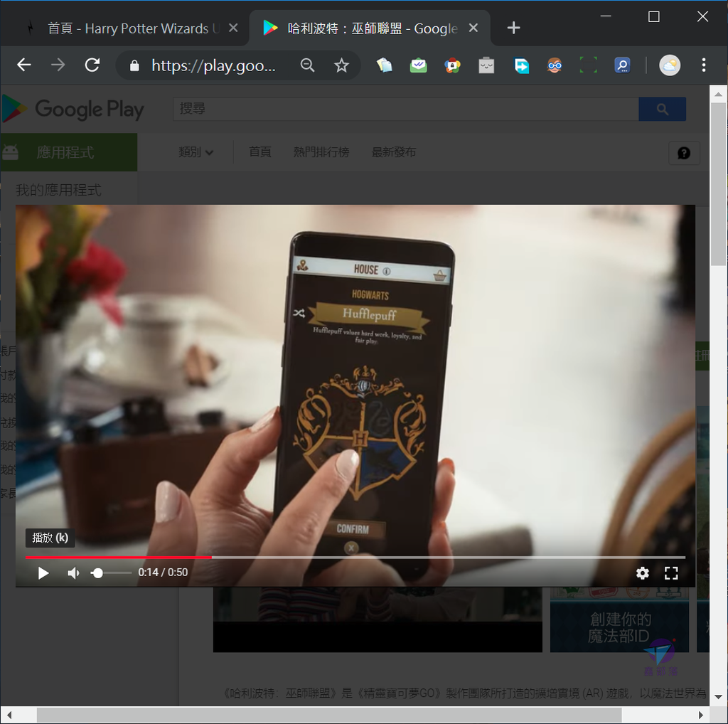Bookmark this page with the star

click(341, 65)
